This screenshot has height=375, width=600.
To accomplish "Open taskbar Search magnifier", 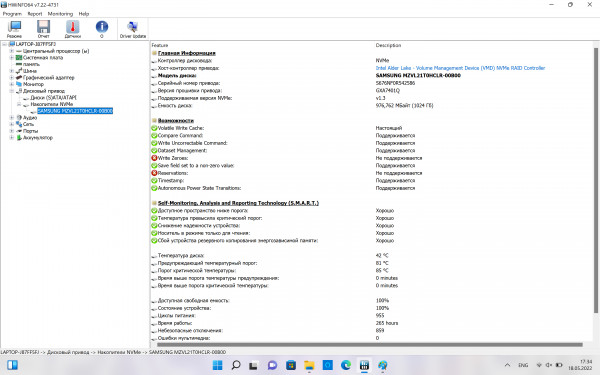I will 236,365.
